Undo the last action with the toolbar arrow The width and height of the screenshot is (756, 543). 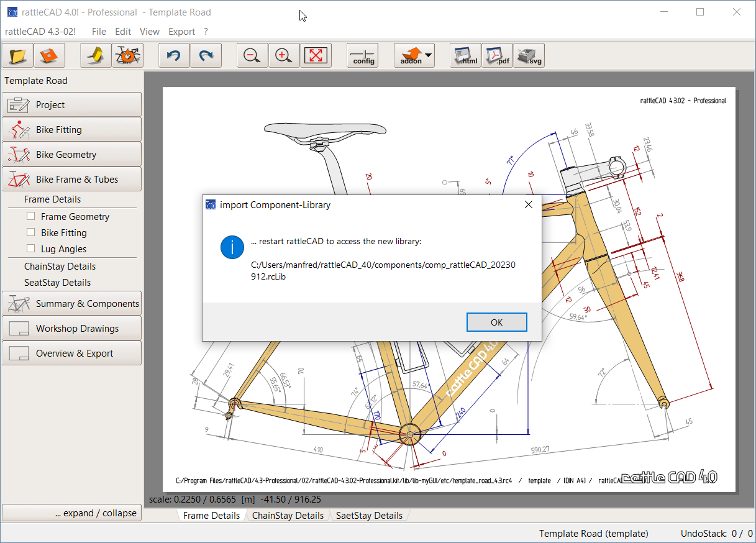click(174, 55)
